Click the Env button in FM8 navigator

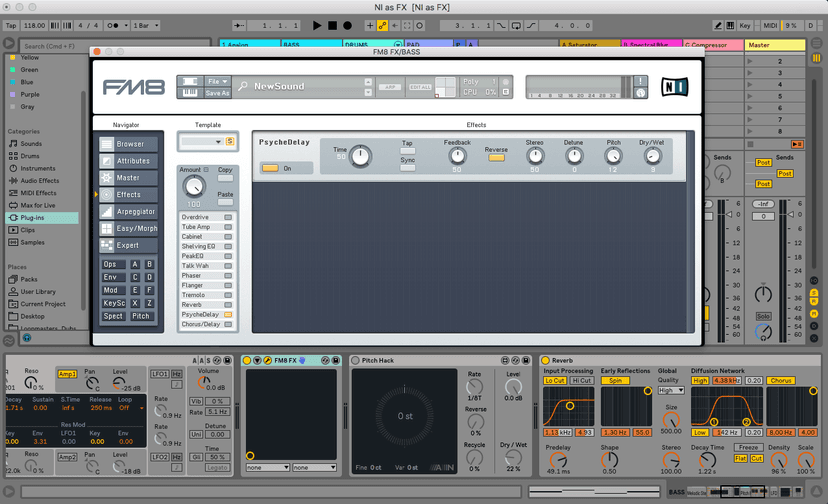113,277
